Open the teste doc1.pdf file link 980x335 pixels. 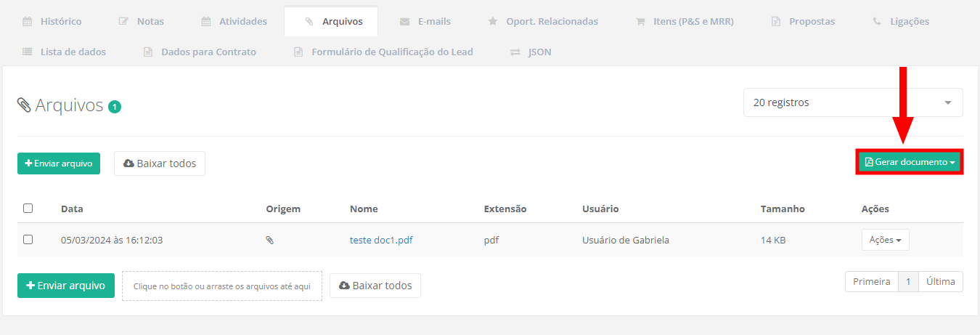pos(381,240)
